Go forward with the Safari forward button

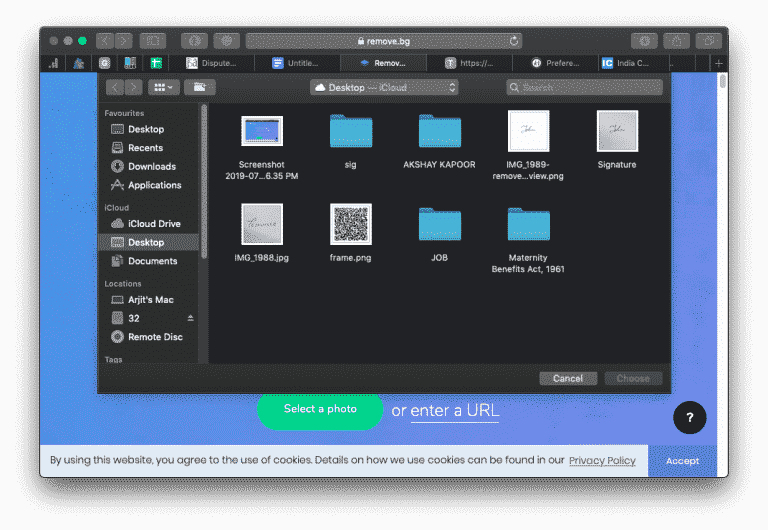tap(123, 41)
